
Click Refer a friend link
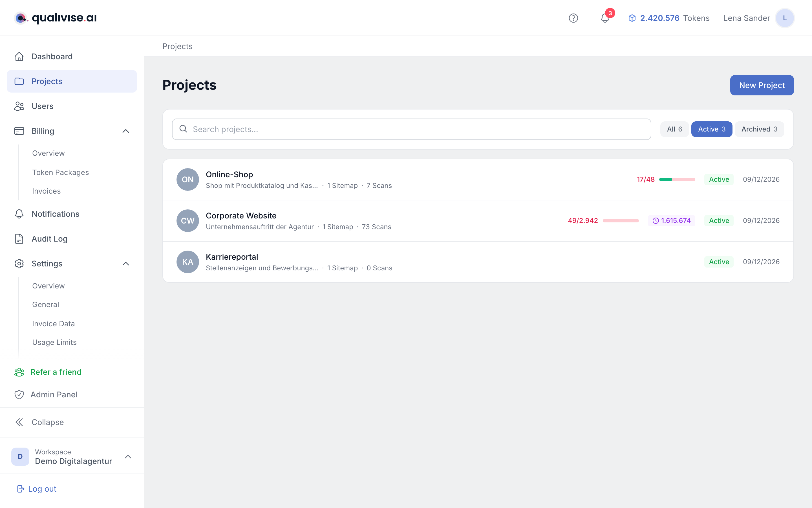[56, 372]
